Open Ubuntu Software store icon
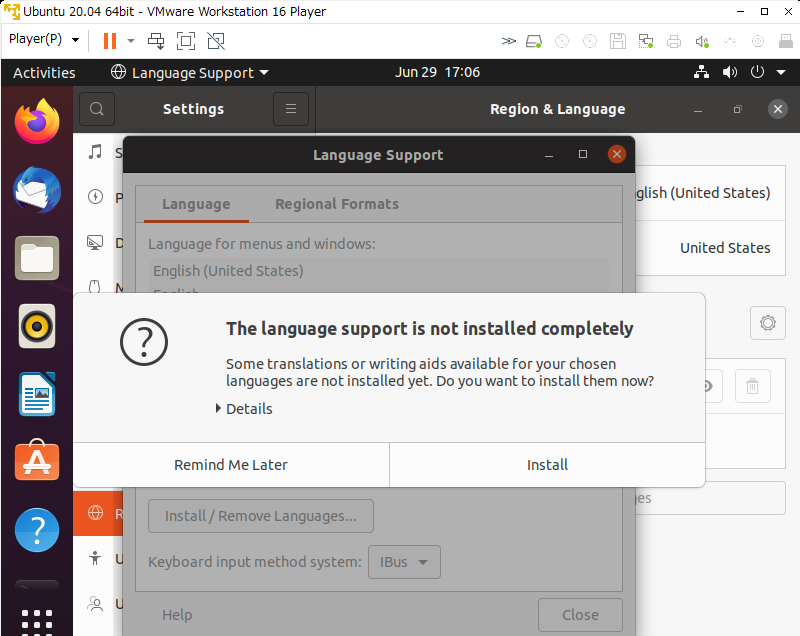The height and width of the screenshot is (636, 800). (x=37, y=461)
